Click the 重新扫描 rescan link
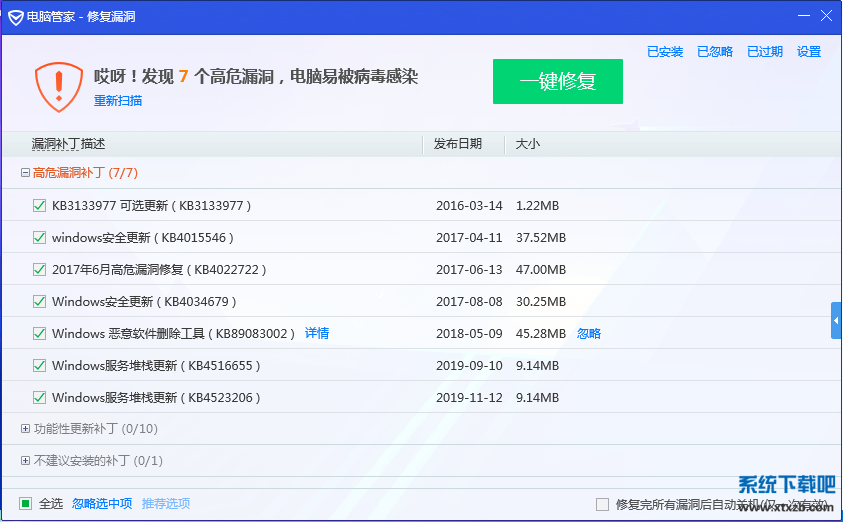This screenshot has width=843, height=522. click(118, 101)
